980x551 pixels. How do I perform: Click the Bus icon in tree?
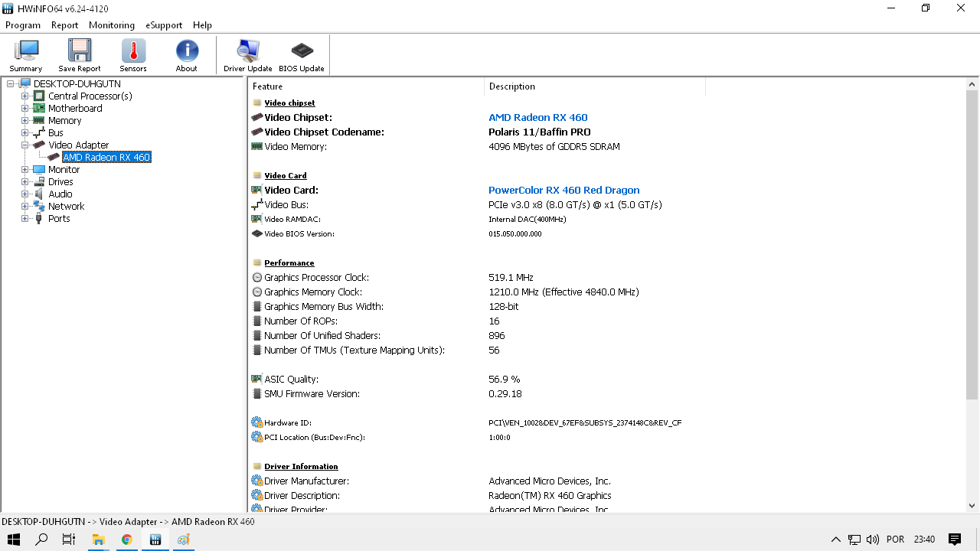point(39,133)
